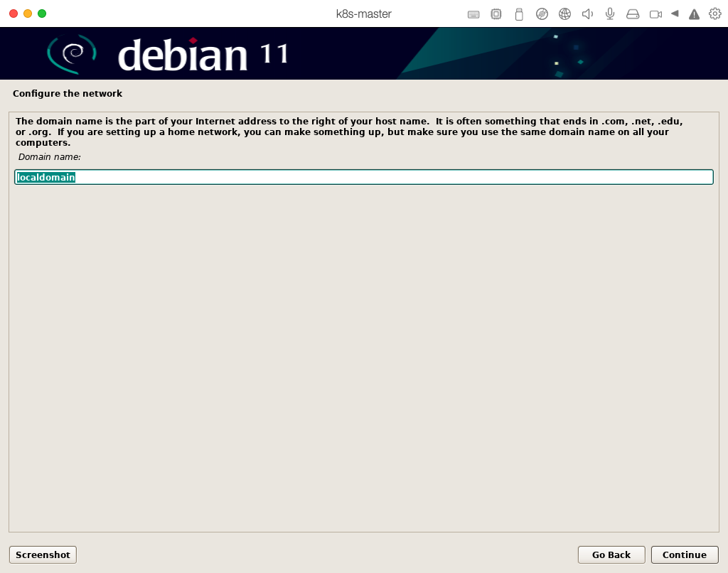Open the keyboard icon in the VM toolbar

[x=473, y=14]
